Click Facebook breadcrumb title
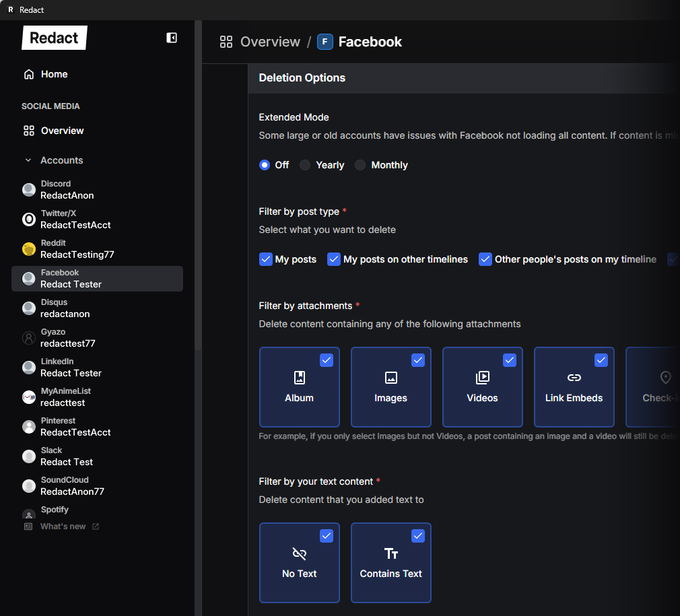Image resolution: width=680 pixels, height=616 pixels. point(370,42)
